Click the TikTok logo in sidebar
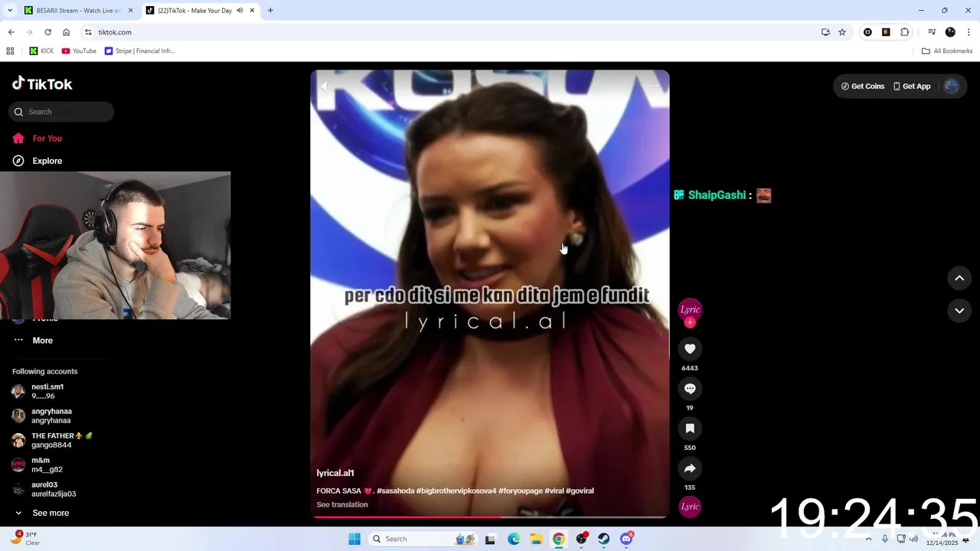This screenshot has width=980, height=551. tap(42, 83)
